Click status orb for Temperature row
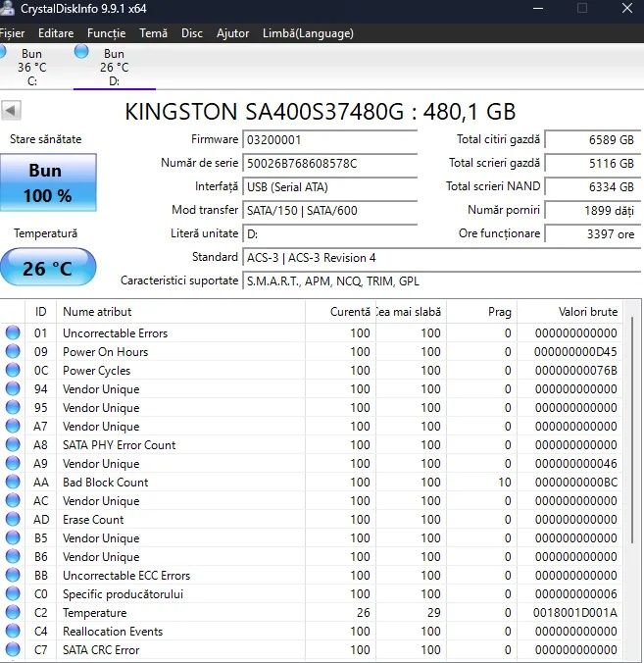The width and height of the screenshot is (644, 663). (13, 612)
